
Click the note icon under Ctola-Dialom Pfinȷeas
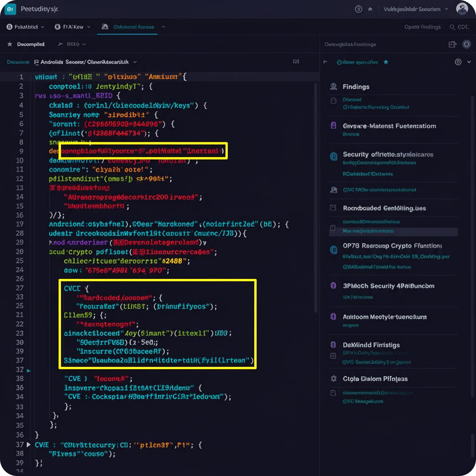tap(333, 393)
